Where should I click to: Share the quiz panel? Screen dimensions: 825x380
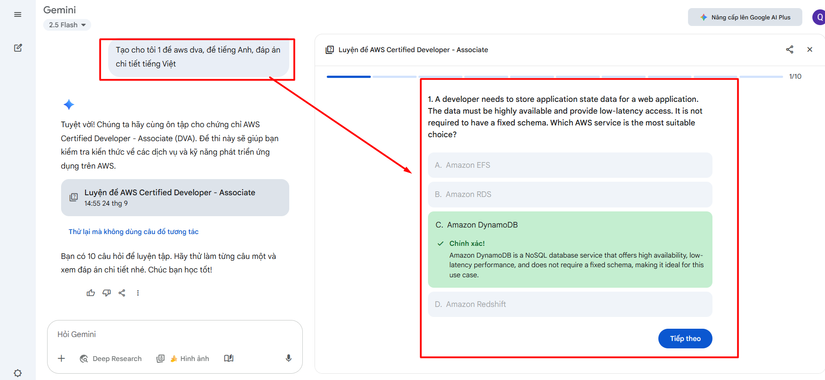(789, 49)
